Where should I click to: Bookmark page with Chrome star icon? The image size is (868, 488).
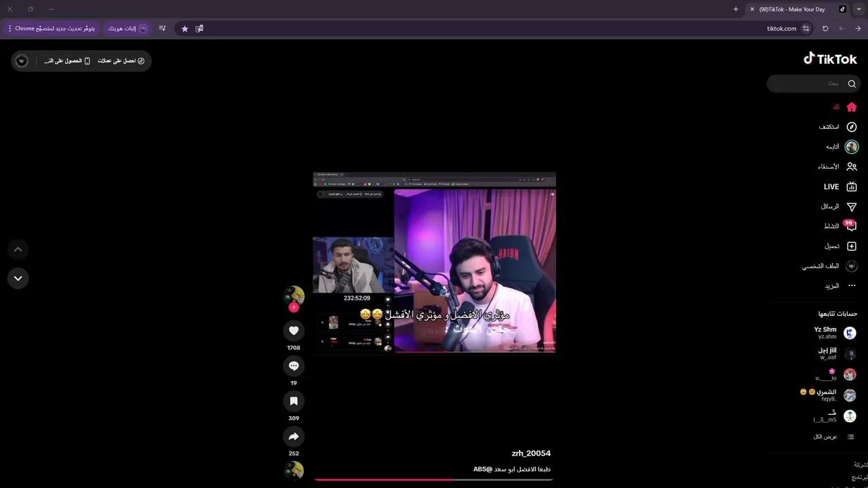click(184, 28)
